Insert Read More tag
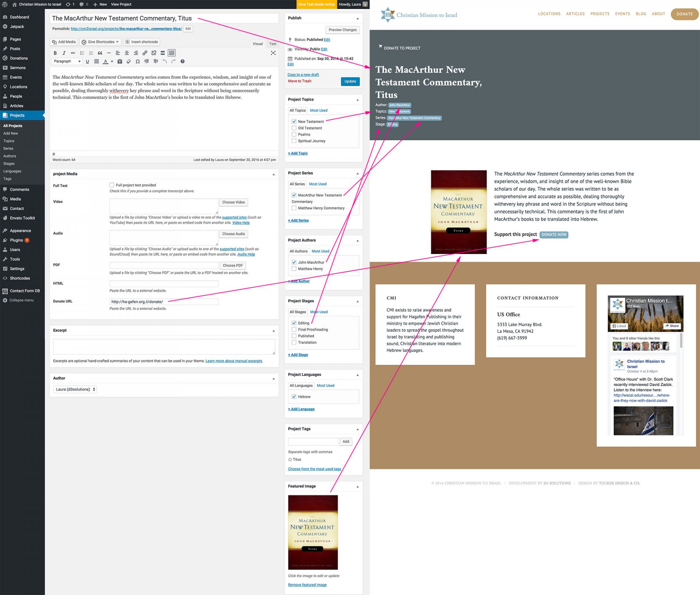Image resolution: width=700 pixels, height=595 pixels. tap(163, 53)
